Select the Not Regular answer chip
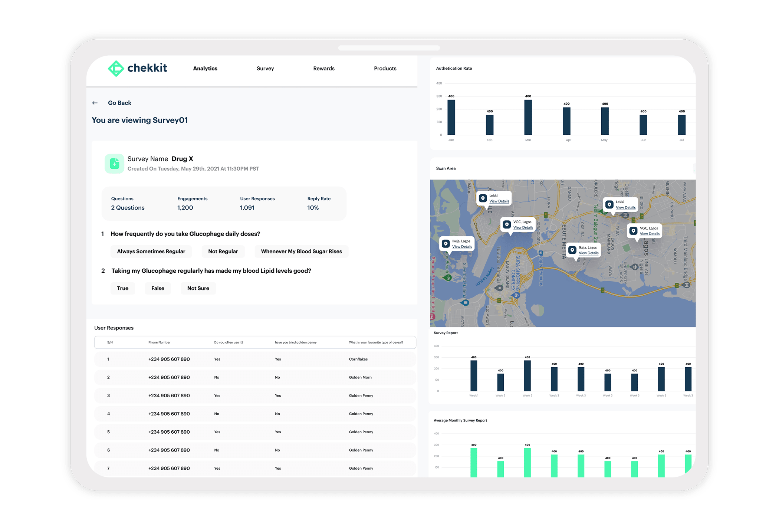The height and width of the screenshot is (532, 779). 223,252
